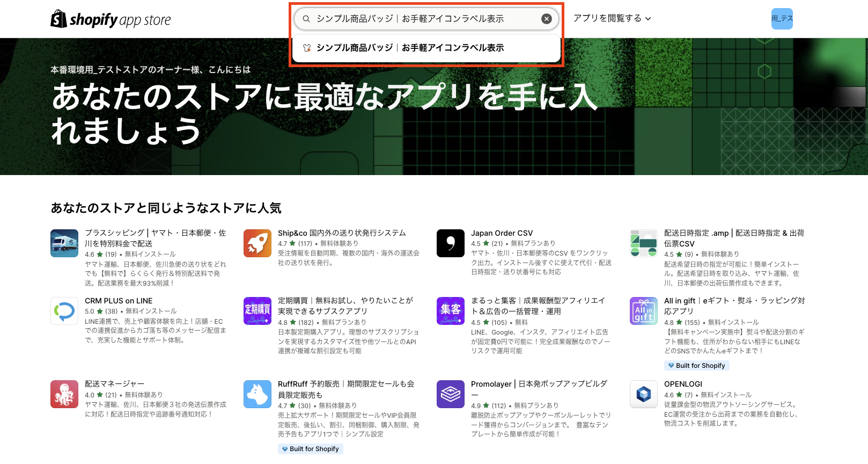
Task: Select the シンプル商品バッジ search suggestion
Action: tap(410, 48)
